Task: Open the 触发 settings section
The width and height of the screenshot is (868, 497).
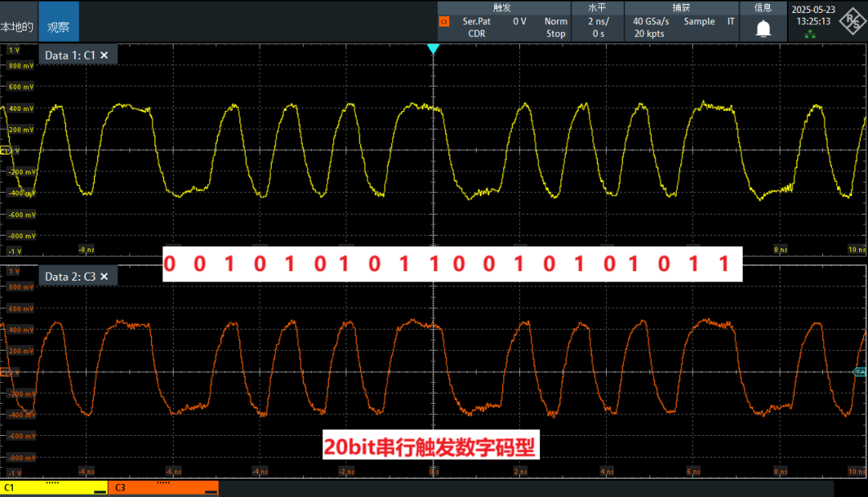Action: [x=502, y=8]
